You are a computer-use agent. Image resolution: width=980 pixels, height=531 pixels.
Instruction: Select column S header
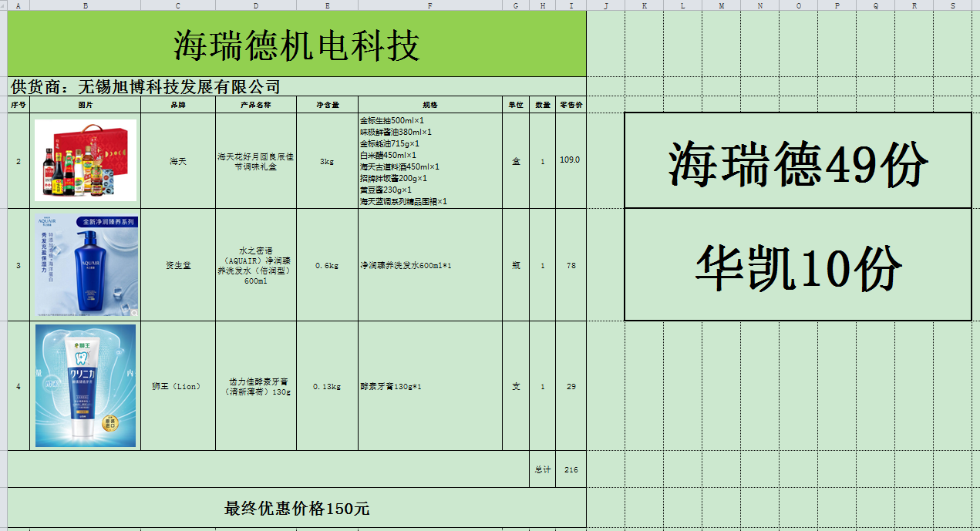pyautogui.click(x=953, y=5)
